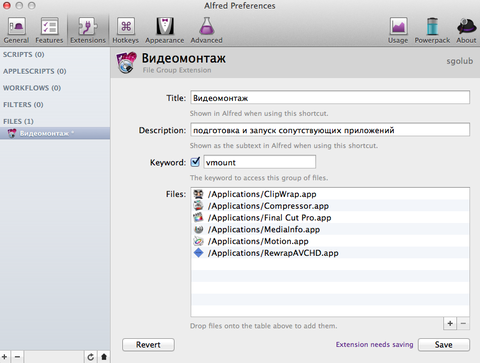This screenshot has height=363, width=480.
Task: Select the Hotkeys toolbar icon
Action: tap(126, 30)
